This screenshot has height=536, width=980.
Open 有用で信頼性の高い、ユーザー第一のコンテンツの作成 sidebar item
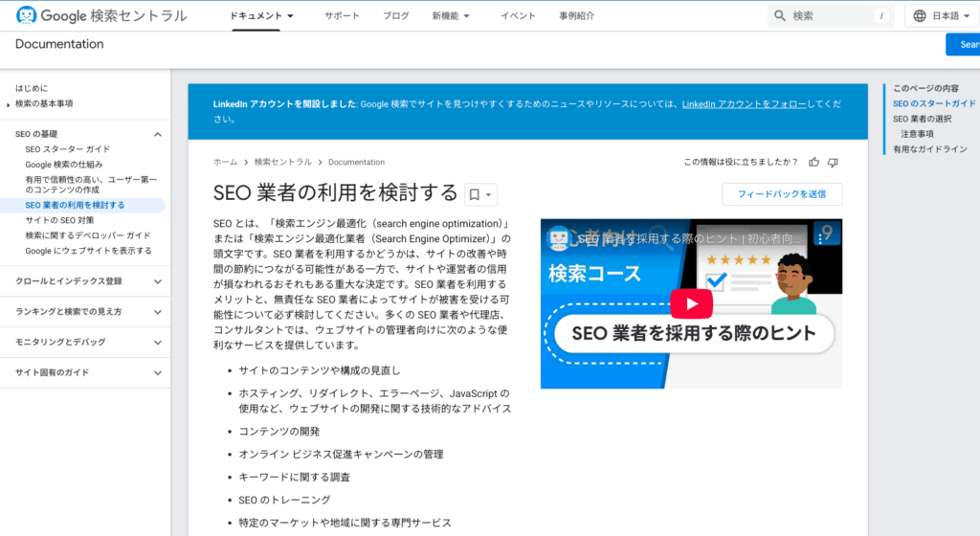click(91, 185)
